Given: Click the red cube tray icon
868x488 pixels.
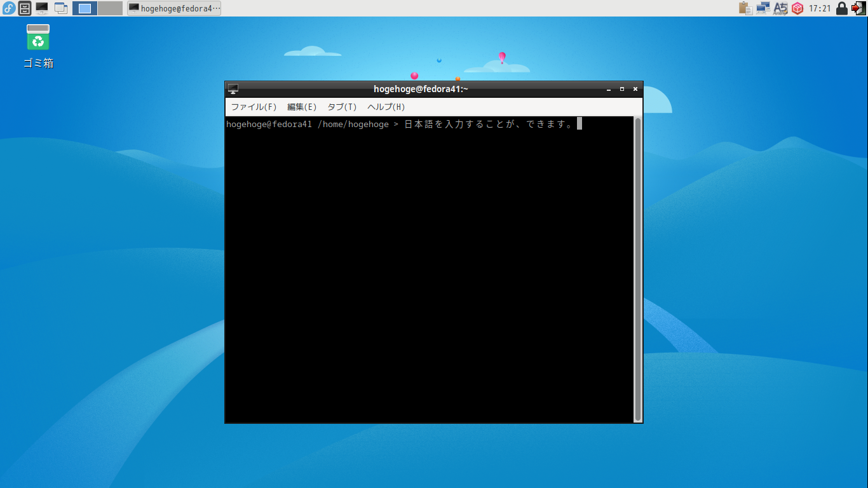Looking at the screenshot, I should 797,8.
